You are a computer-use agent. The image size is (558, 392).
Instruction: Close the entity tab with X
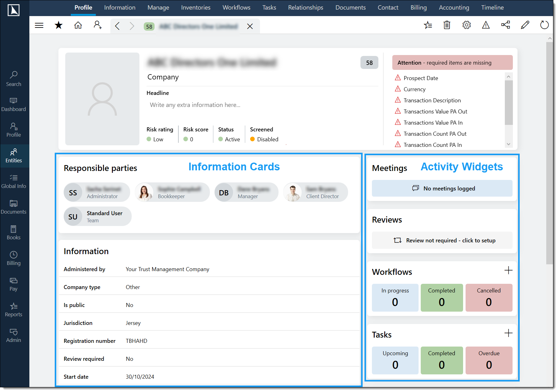(x=250, y=27)
